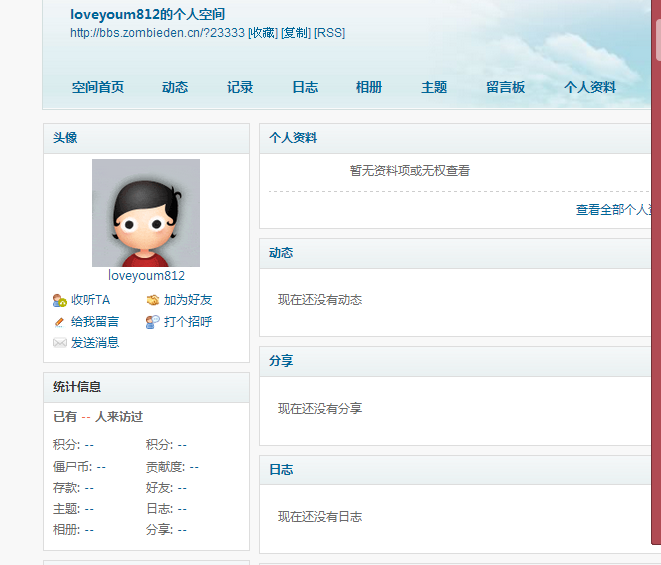The width and height of the screenshot is (661, 565).
Task: Open the 记录 tab
Action: pyautogui.click(x=240, y=87)
